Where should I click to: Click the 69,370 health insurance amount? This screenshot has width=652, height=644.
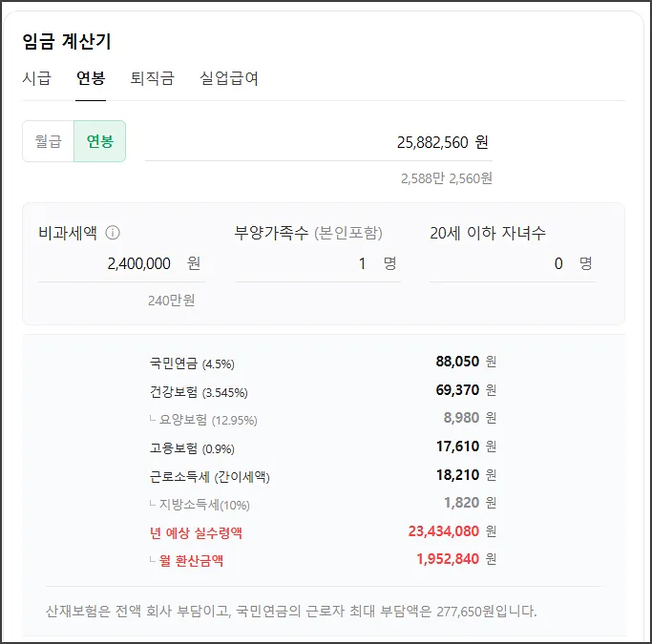click(457, 389)
